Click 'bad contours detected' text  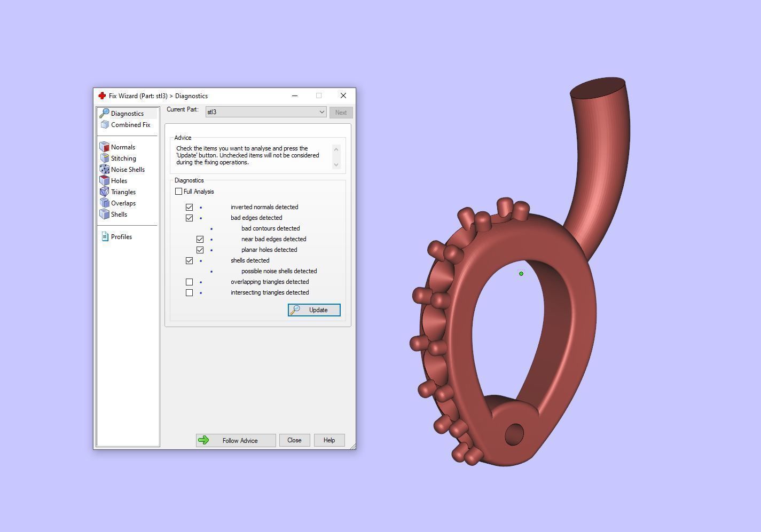click(270, 228)
